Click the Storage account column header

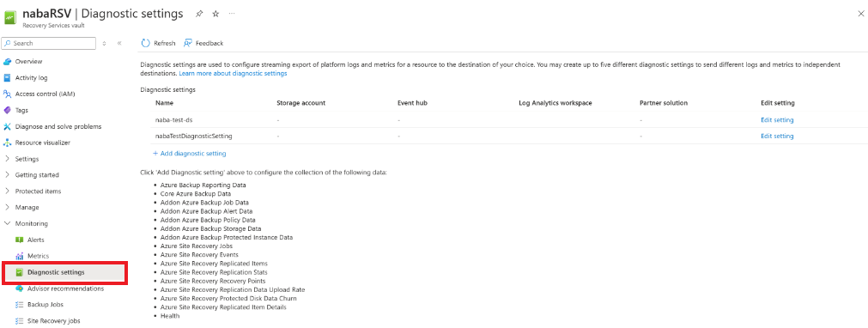(x=300, y=103)
